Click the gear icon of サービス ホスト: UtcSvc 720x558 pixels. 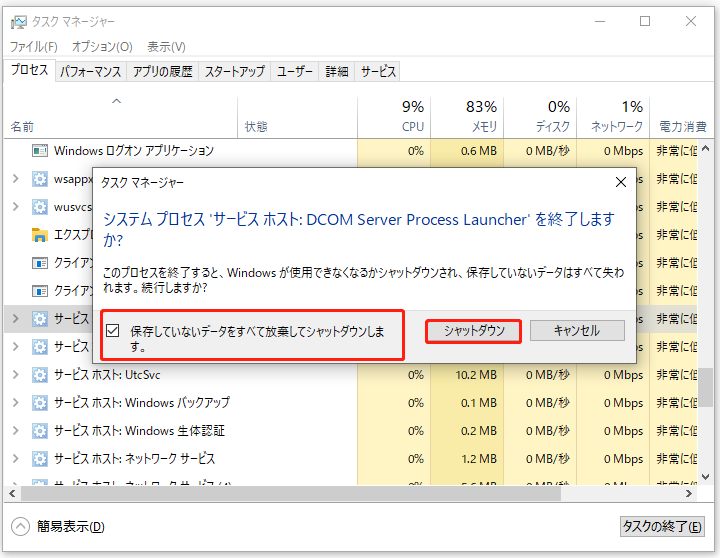click(x=39, y=375)
